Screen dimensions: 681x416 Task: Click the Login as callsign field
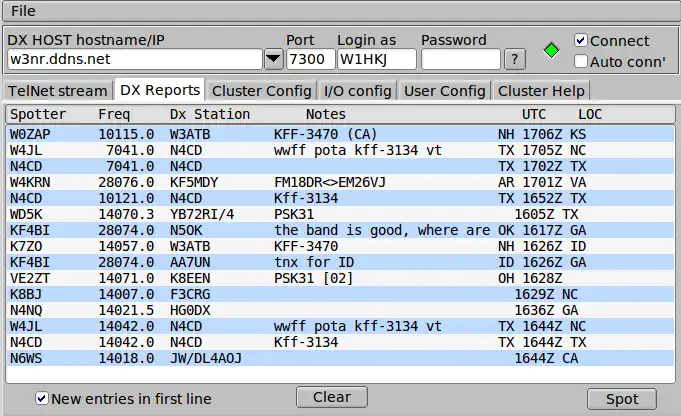tap(376, 59)
